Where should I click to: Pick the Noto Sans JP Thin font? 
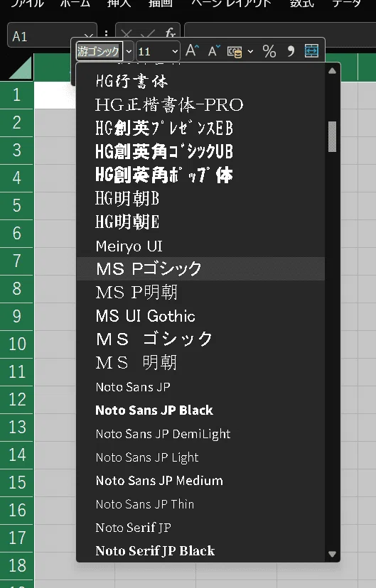200,504
